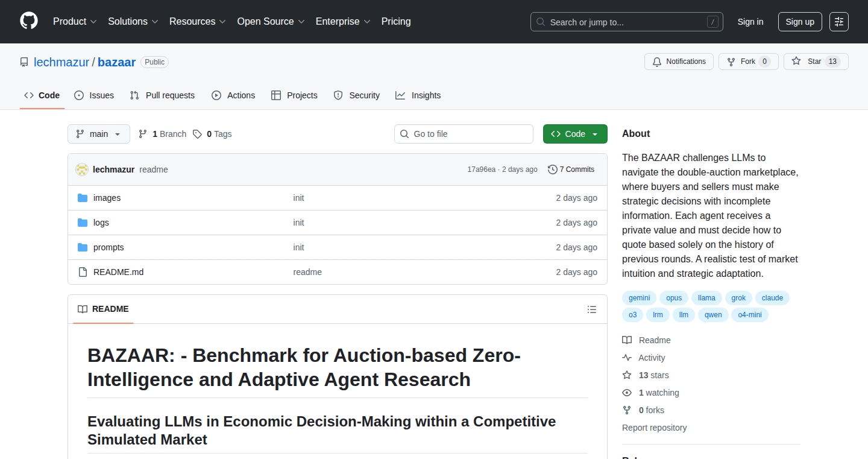
Task: Switch to the Code tab
Action: tap(42, 95)
